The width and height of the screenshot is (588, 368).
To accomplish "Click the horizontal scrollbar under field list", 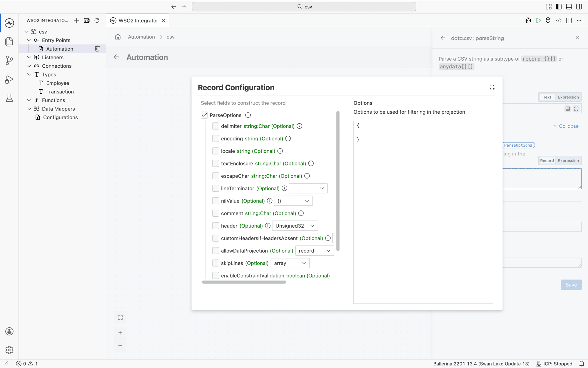I will point(244,282).
